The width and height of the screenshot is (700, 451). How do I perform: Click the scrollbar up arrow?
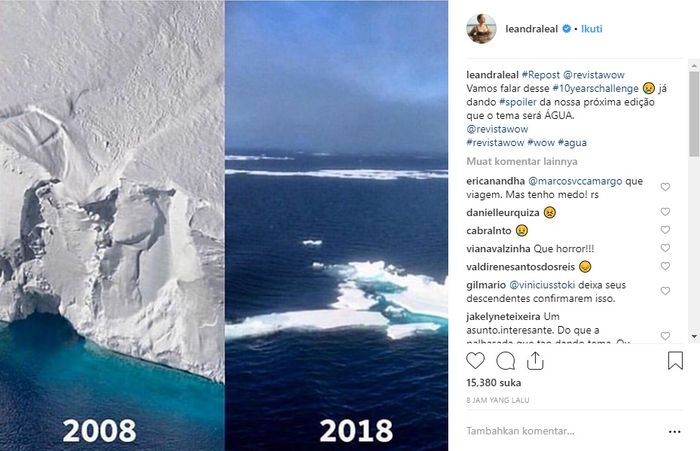pyautogui.click(x=694, y=66)
